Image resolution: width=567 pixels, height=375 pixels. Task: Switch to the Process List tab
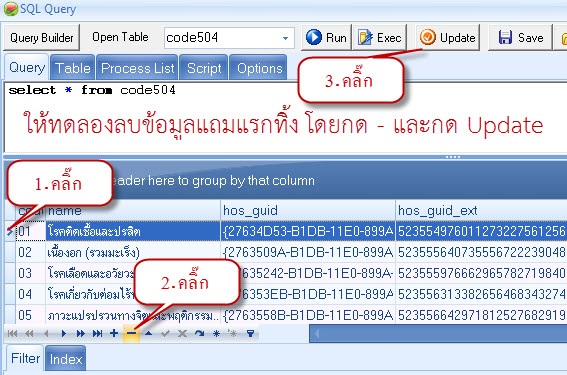click(x=137, y=68)
